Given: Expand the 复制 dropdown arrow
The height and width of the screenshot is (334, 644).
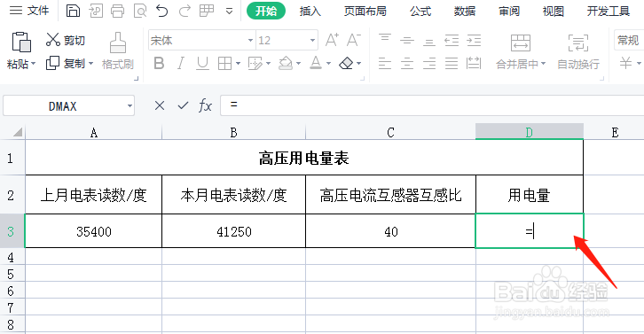Looking at the screenshot, I should click(x=90, y=64).
